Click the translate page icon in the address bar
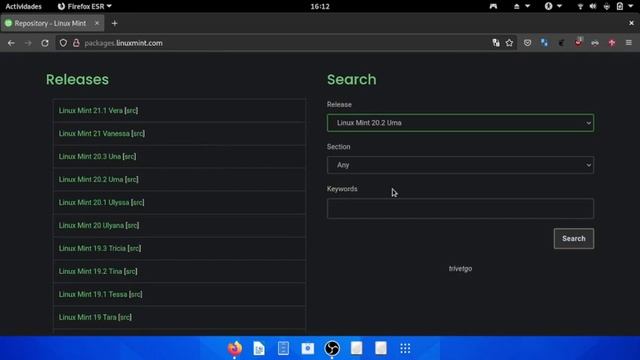The width and height of the screenshot is (640, 360). (x=496, y=43)
